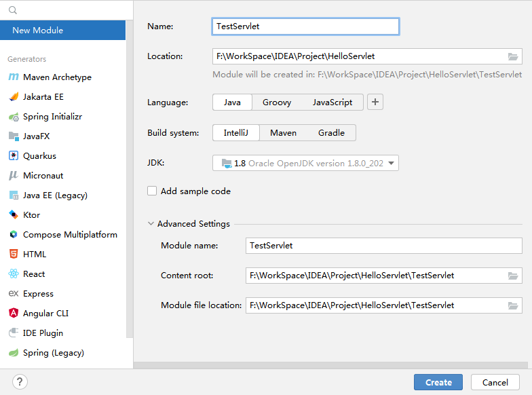Open Java EE (Legacy) generator entry
532x395 pixels.
[x=62, y=195]
